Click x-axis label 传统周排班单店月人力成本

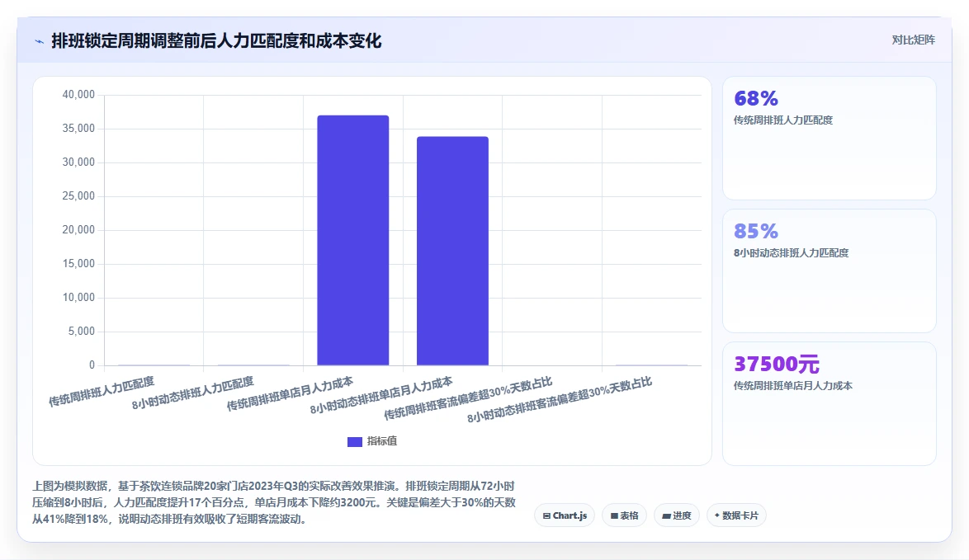(290, 394)
